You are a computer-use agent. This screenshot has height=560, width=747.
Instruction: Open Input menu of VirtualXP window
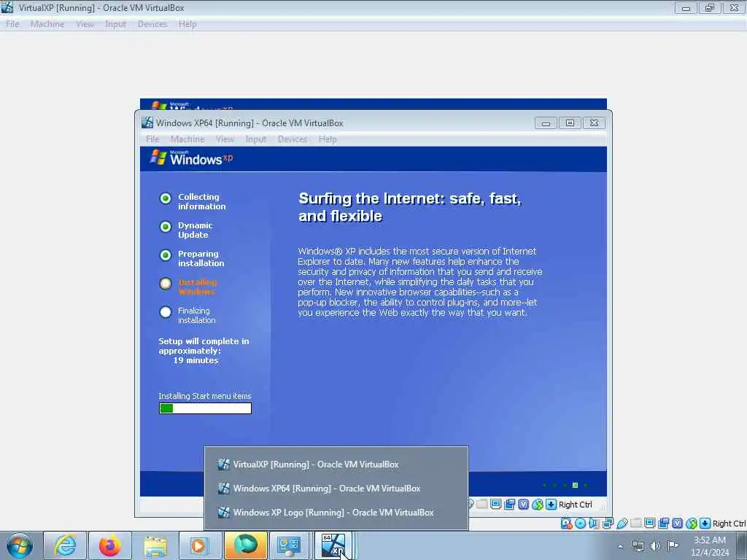[x=115, y=24]
